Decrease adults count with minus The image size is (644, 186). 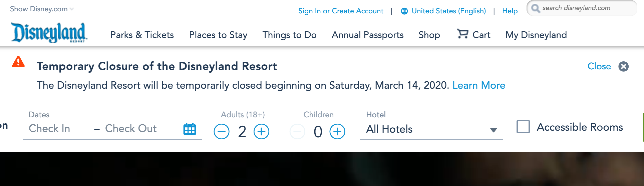click(222, 131)
